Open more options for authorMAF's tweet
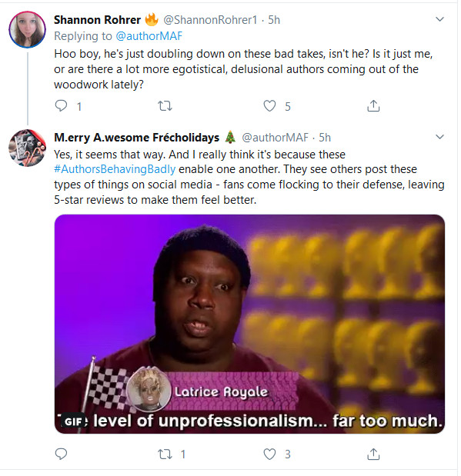The width and height of the screenshot is (461, 476). 439,137
